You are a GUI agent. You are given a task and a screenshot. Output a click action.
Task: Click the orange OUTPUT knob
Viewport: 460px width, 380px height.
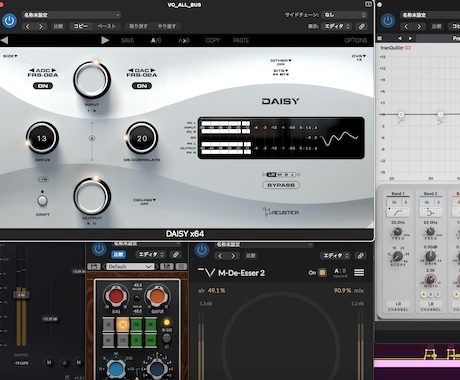[157, 296]
